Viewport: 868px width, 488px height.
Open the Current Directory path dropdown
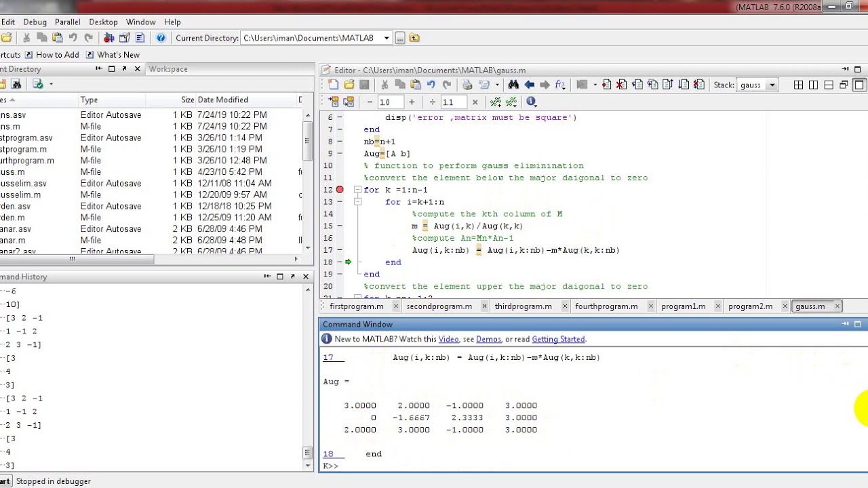(x=387, y=38)
